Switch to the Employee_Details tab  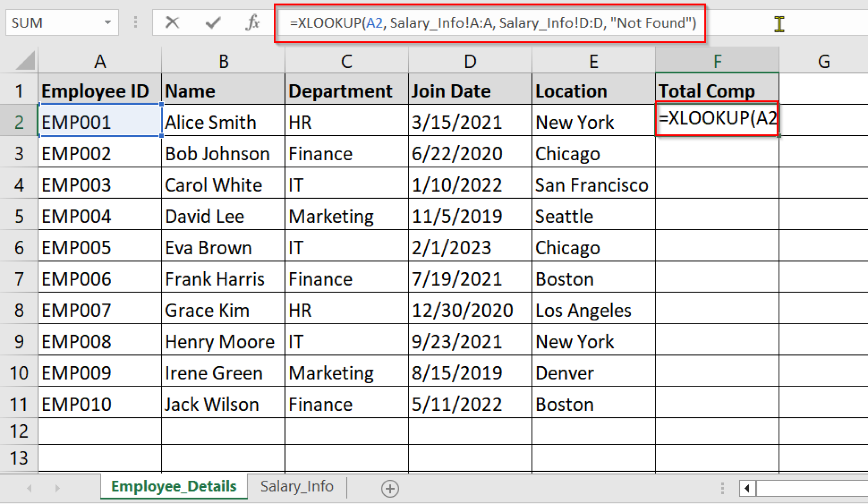coord(173,486)
